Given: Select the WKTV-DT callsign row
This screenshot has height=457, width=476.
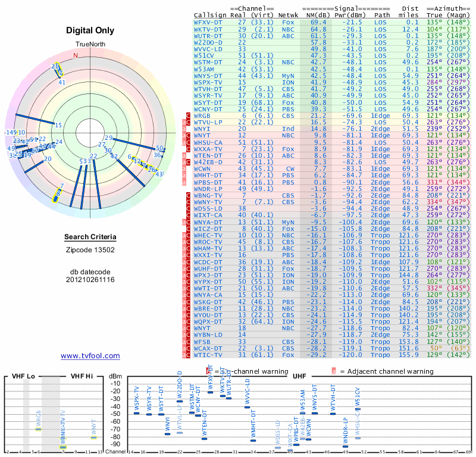Looking at the screenshot, I should (x=208, y=29).
